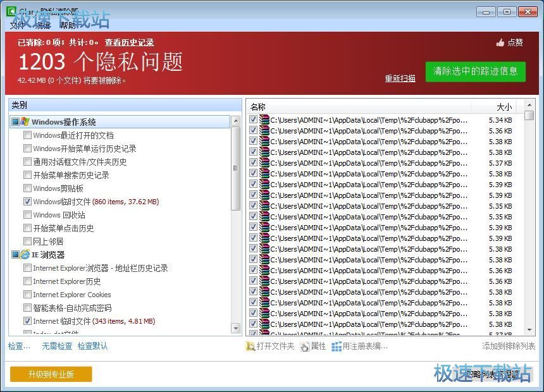Image resolution: width=544 pixels, height=392 pixels.
Task: Click the properties icon in bottom toolbar
Action: click(305, 346)
